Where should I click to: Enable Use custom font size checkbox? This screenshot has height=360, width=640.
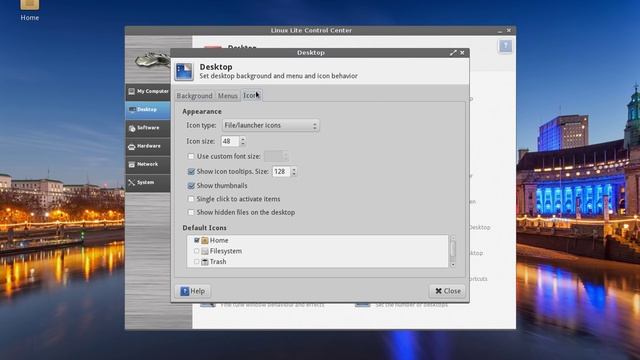click(x=191, y=156)
